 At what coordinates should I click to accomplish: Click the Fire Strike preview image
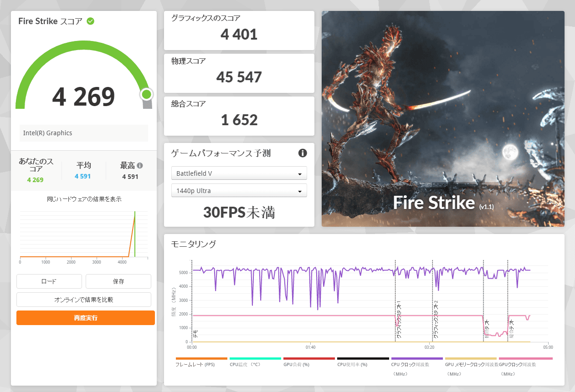(443, 119)
